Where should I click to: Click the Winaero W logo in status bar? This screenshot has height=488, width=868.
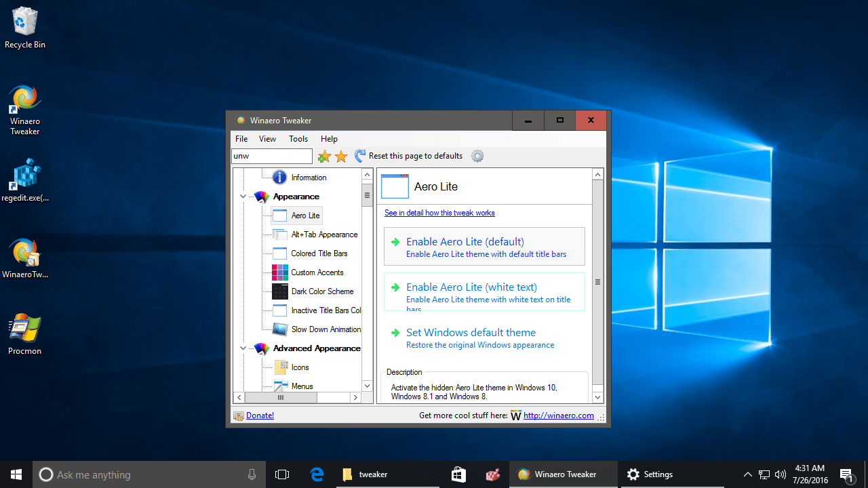(x=515, y=415)
